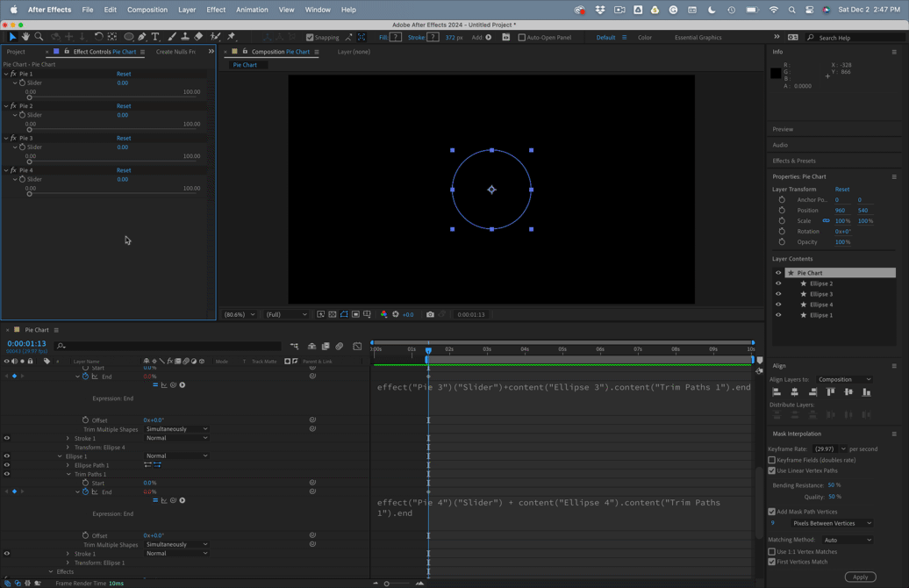Open the Layer menu
This screenshot has width=909, height=588.
[187, 10]
